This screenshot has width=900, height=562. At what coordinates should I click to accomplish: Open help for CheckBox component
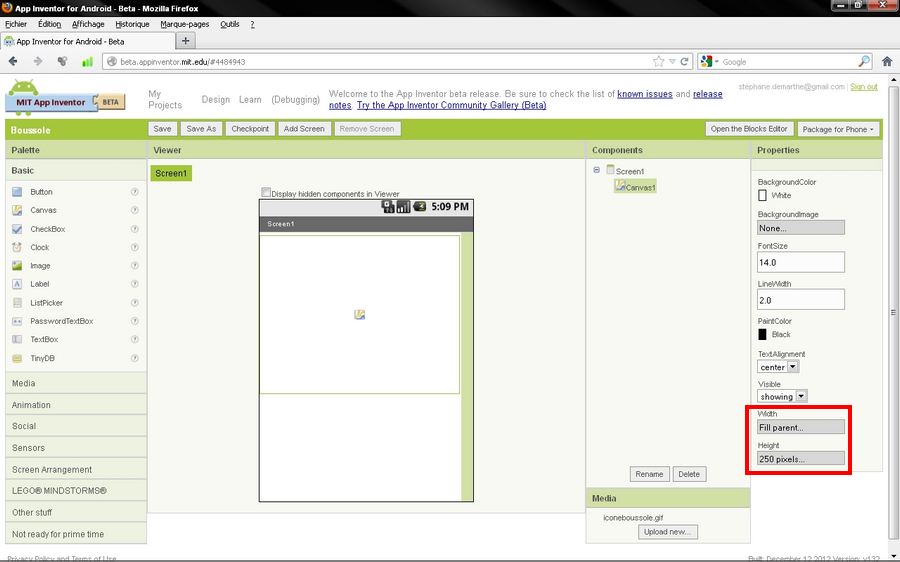(x=135, y=229)
